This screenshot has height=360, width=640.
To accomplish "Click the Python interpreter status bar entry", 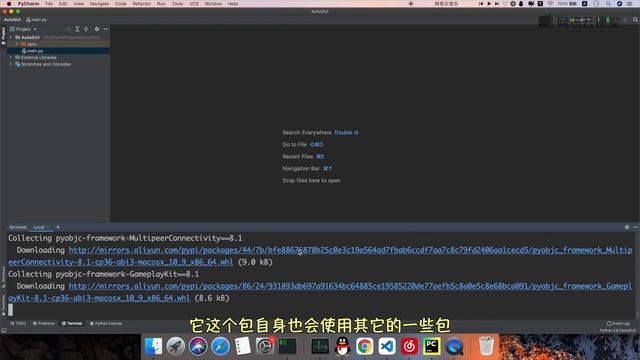I will [x=618, y=330].
